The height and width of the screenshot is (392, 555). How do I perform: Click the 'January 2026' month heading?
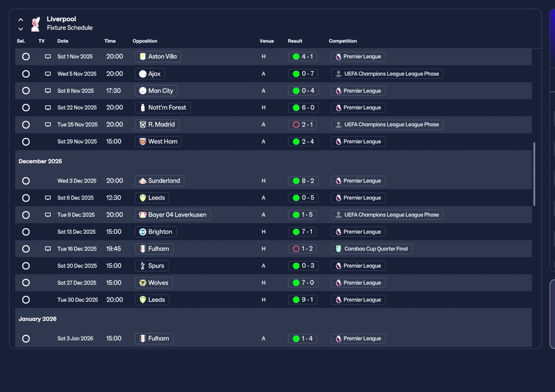pos(38,319)
